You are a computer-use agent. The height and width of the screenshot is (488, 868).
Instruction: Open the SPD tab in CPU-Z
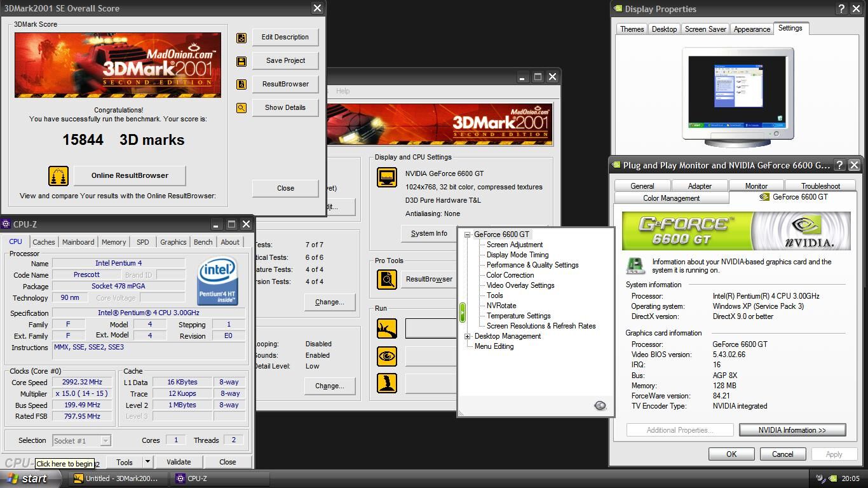tap(143, 242)
